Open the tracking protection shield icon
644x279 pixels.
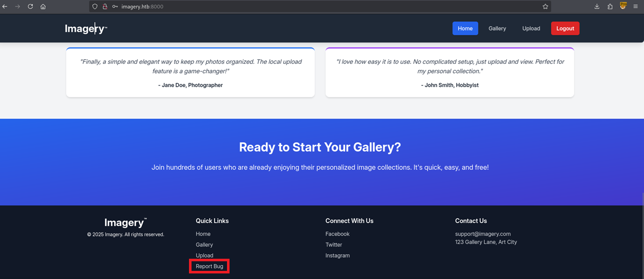[95, 7]
